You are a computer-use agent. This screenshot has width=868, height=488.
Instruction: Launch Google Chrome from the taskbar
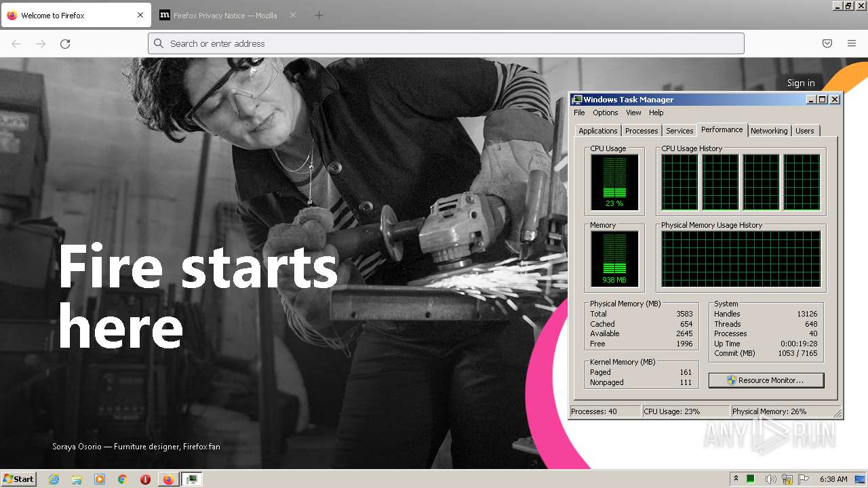pyautogui.click(x=123, y=479)
